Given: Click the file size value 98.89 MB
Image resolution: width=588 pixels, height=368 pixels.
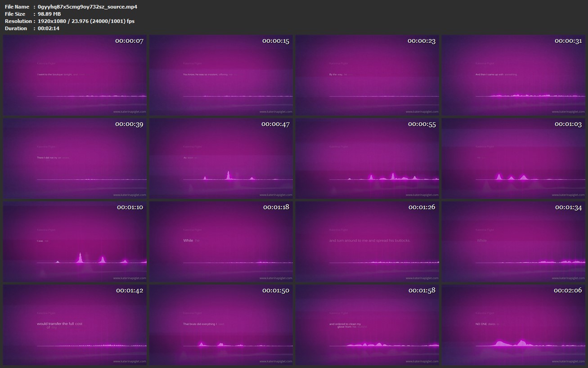Looking at the screenshot, I should pyautogui.click(x=49, y=14).
